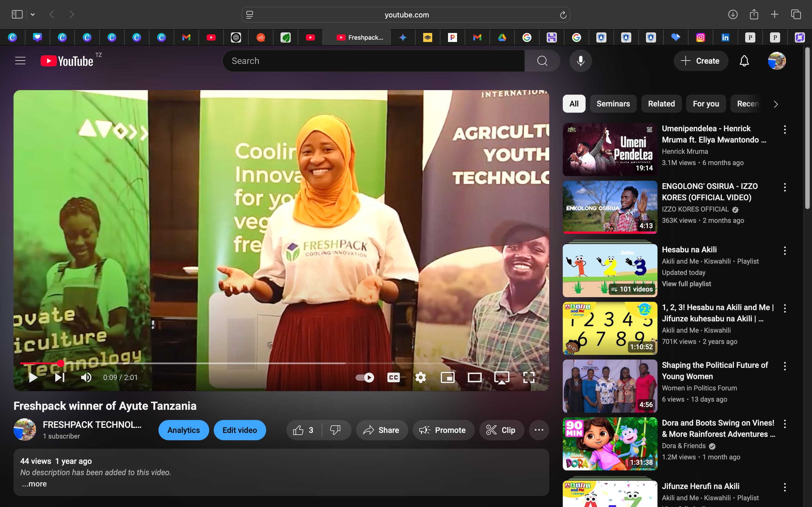Open YouTube hamburger guide menu
This screenshot has height=507, width=812.
[x=20, y=61]
